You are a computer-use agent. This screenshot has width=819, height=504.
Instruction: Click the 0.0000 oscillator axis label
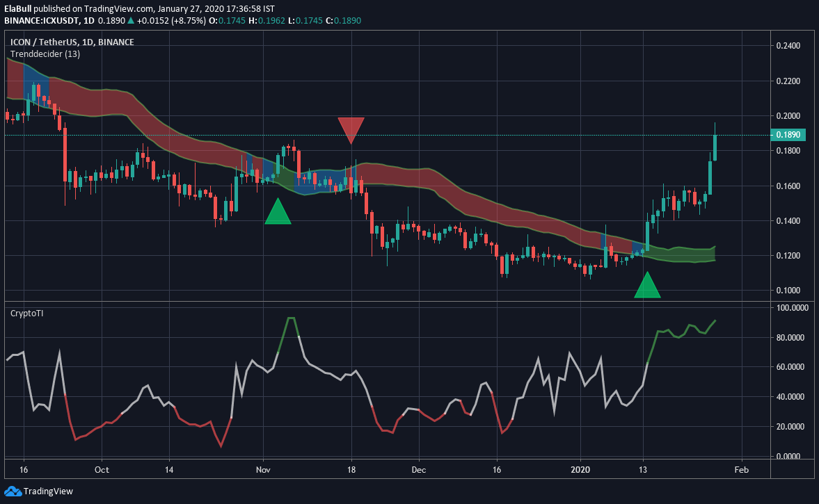788,457
